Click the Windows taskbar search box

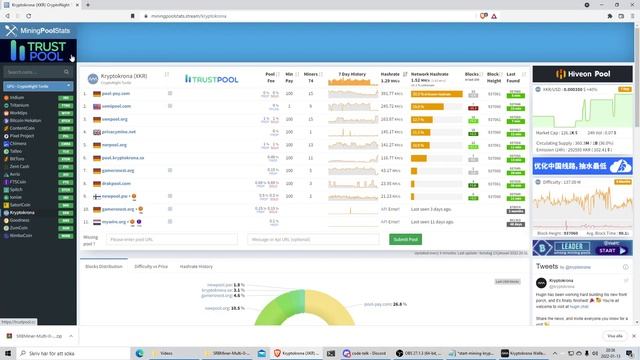click(x=72, y=353)
